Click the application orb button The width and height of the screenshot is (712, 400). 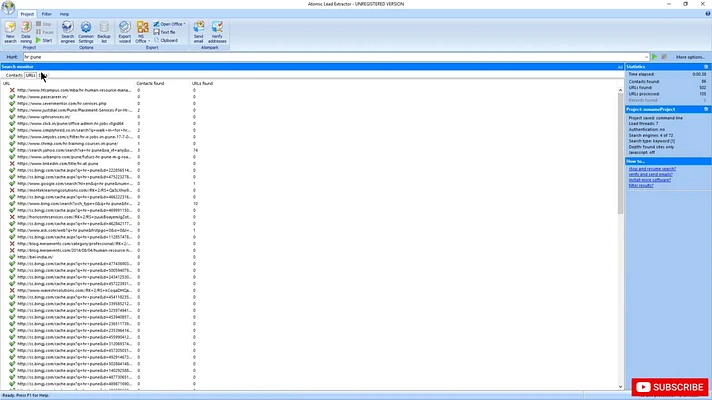point(8,7)
